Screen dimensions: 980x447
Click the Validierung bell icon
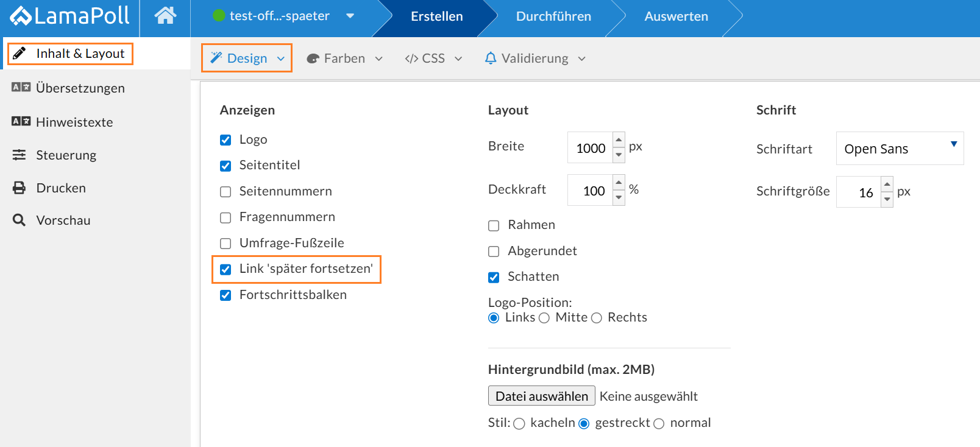tap(491, 58)
